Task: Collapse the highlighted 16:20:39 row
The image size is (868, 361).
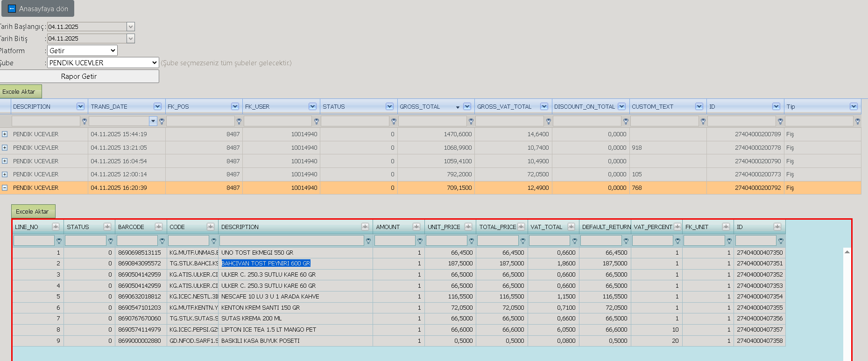Action: coord(5,188)
